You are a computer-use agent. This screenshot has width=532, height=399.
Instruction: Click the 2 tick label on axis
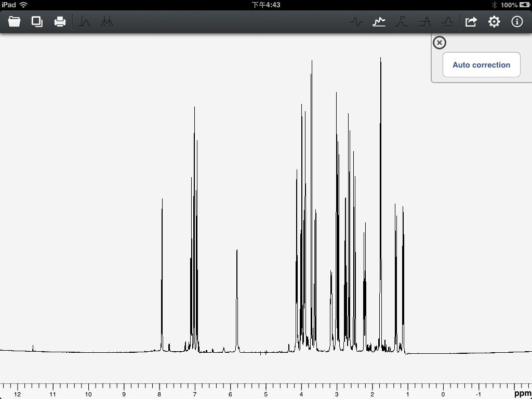click(x=372, y=394)
